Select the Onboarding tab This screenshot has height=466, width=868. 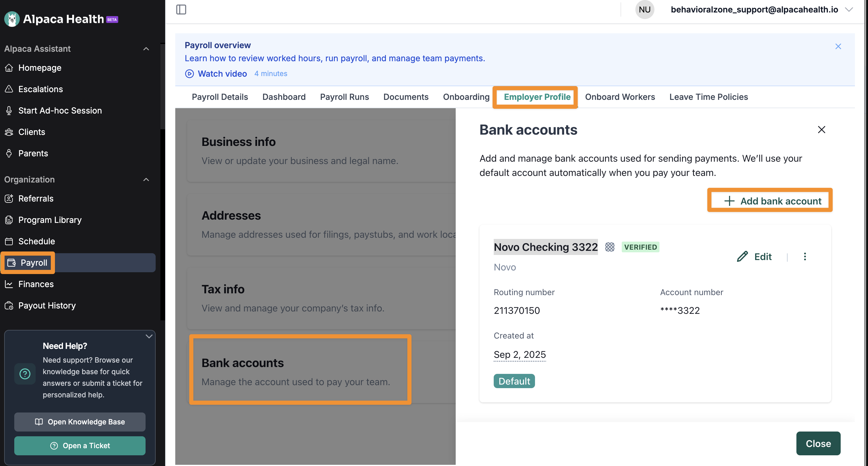pyautogui.click(x=466, y=97)
